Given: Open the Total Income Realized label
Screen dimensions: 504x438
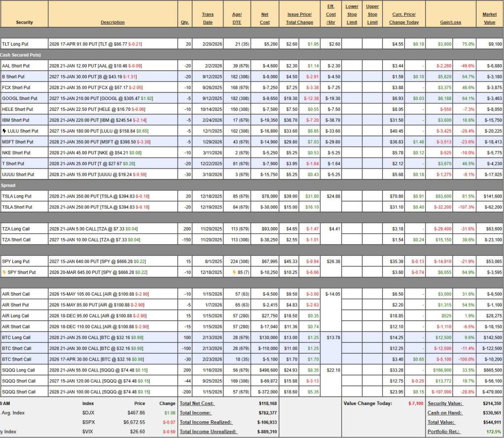Looking at the screenshot, I should [x=205, y=422].
